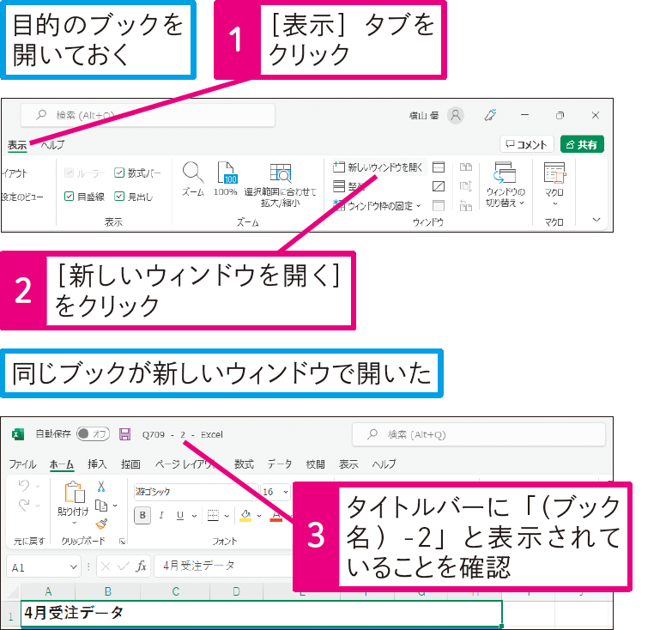This screenshot has height=630, width=672.
Task: Select the データ tab
Action: pyautogui.click(x=280, y=464)
